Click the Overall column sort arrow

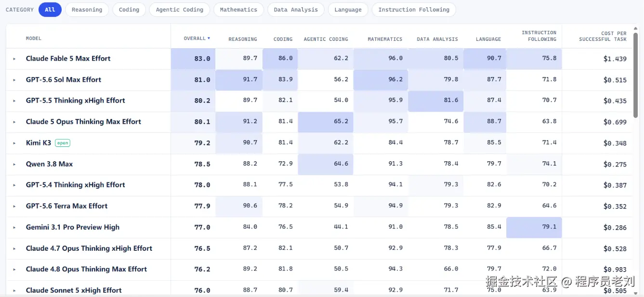pos(209,38)
